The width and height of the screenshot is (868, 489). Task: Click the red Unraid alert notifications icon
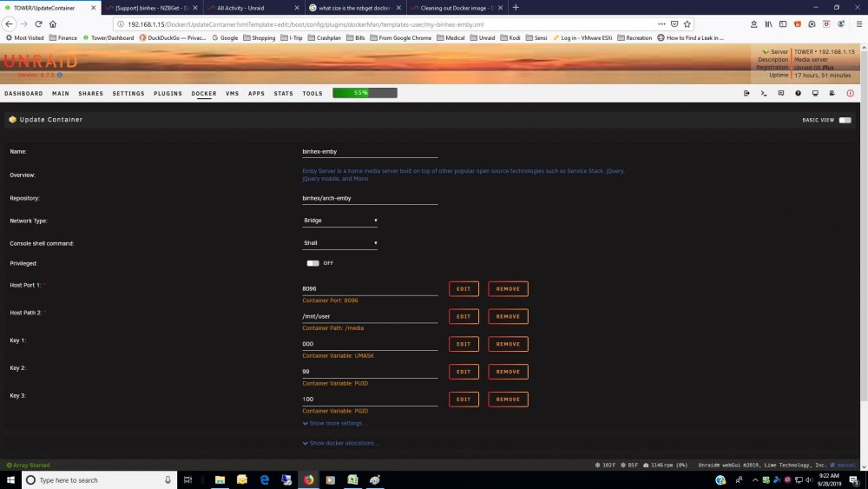[x=851, y=93]
